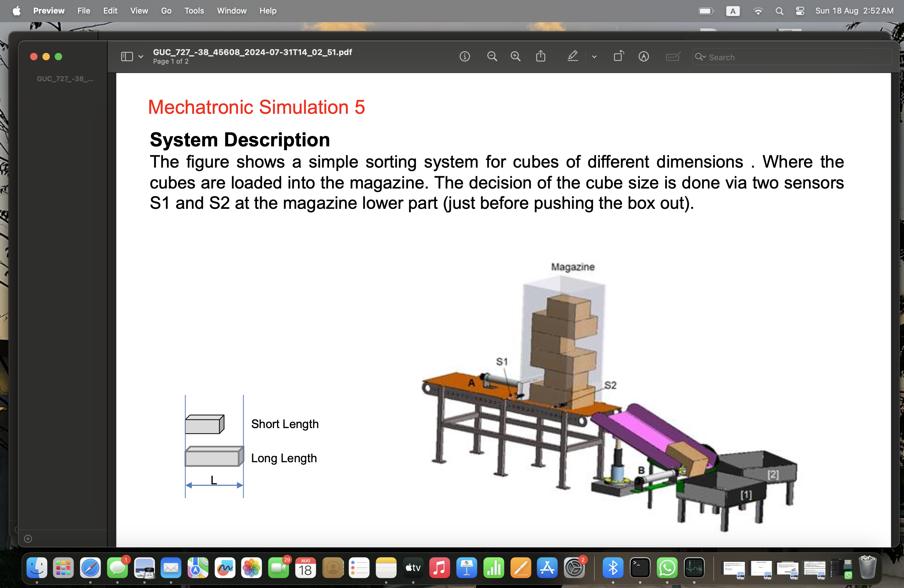Show the Markup toolbar

pyautogui.click(x=644, y=56)
